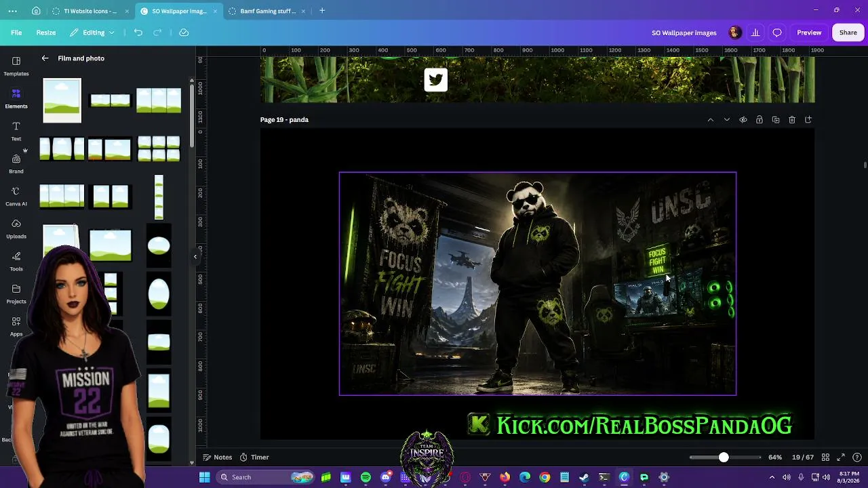Click the SO Wallpaper images title

(x=684, y=33)
